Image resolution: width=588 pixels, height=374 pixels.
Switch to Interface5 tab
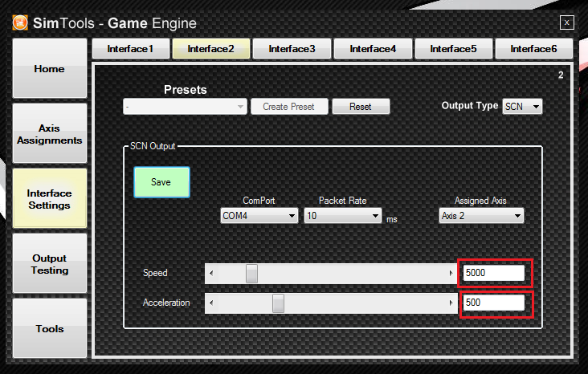[x=453, y=49]
